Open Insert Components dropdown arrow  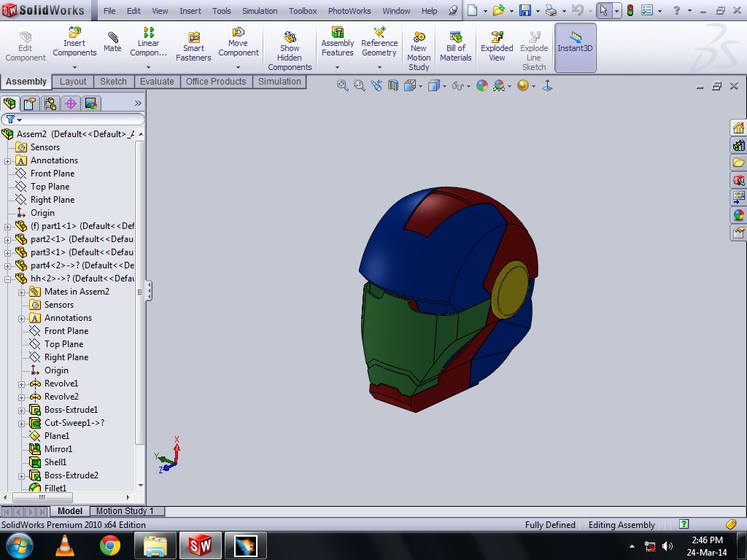point(74,68)
